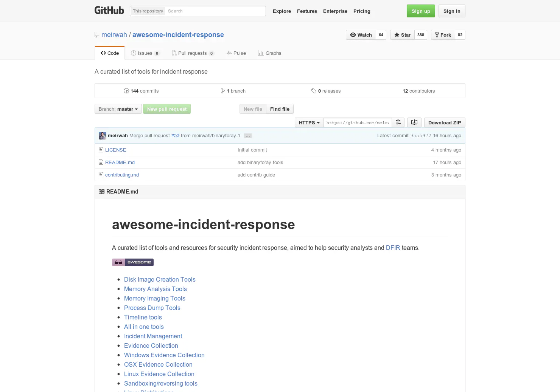
Task: Click the meirwah avatar in the commit bar
Action: pos(103,136)
